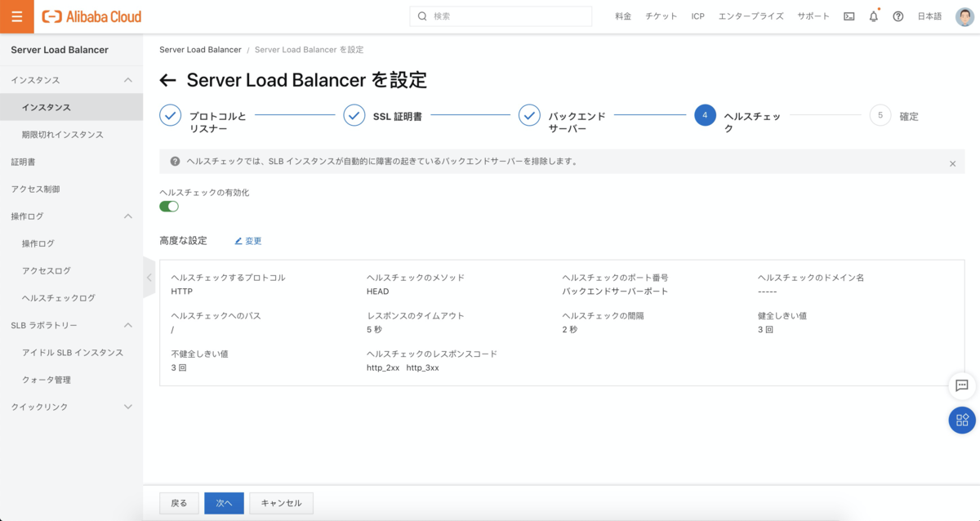980x521 pixels.
Task: Expand the クイックリンク sidebar section
Action: (x=127, y=407)
